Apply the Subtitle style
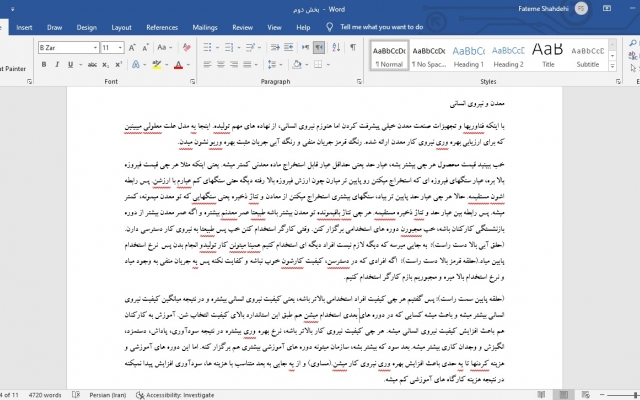The image size is (640, 400). click(x=588, y=56)
